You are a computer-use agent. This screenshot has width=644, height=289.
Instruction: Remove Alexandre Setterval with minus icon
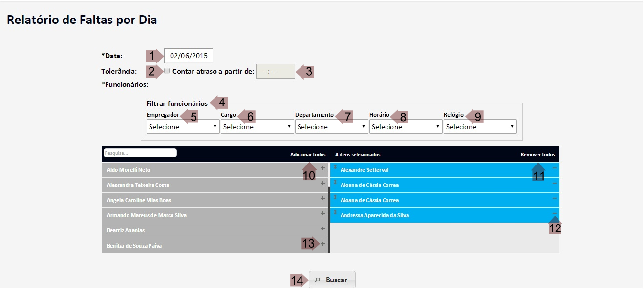554,168
